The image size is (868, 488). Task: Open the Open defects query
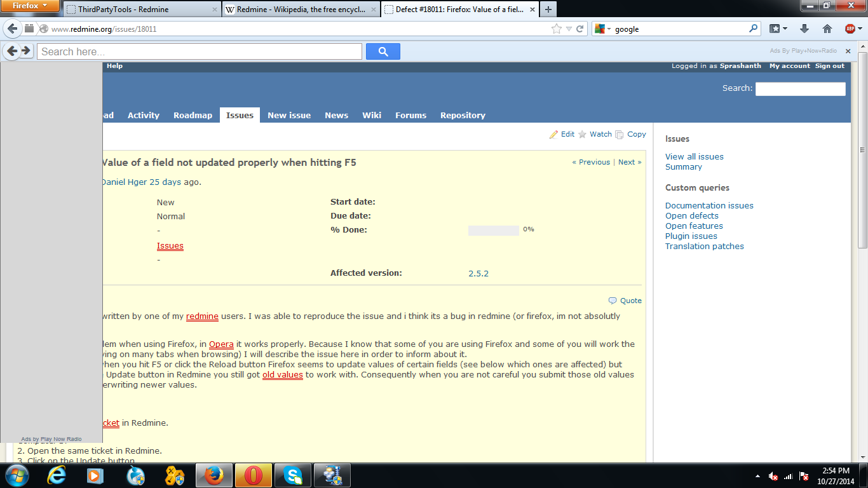pyautogui.click(x=692, y=215)
